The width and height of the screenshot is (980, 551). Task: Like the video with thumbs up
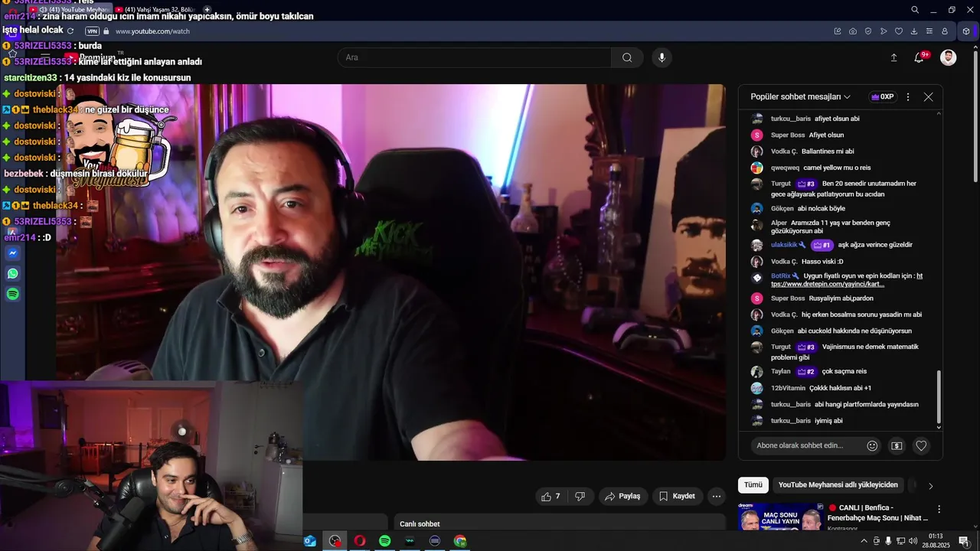(x=550, y=497)
